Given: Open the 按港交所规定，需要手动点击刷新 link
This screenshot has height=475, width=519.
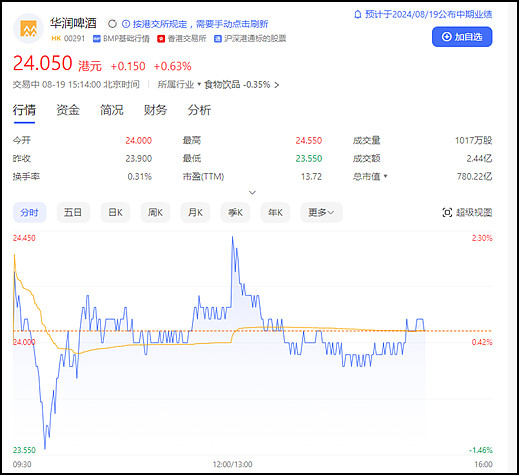Looking at the screenshot, I should pyautogui.click(x=200, y=24).
